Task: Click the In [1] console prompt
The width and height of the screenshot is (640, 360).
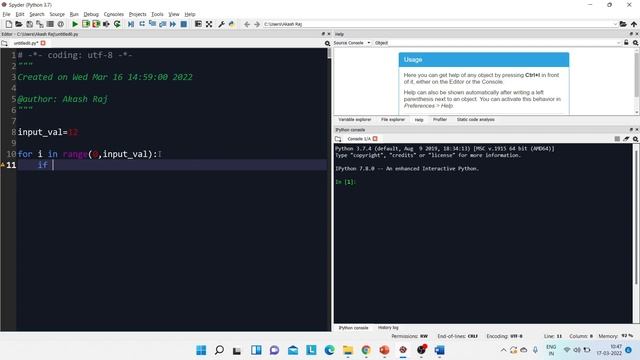Action: tap(345, 182)
